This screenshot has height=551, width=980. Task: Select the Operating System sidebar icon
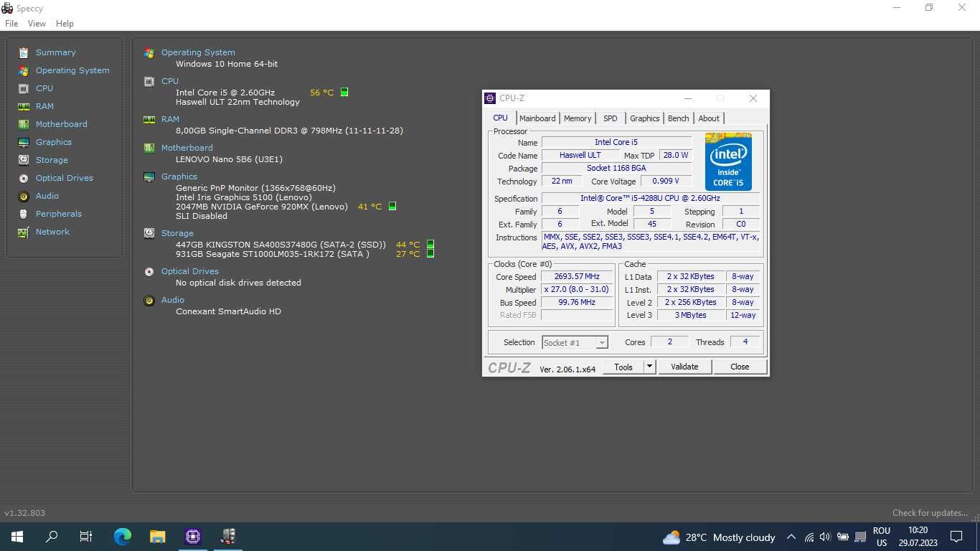pyautogui.click(x=24, y=70)
